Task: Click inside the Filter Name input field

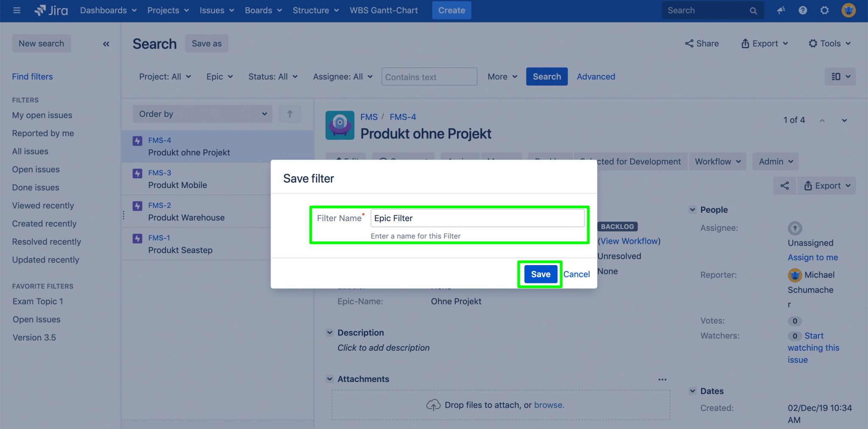Action: tap(477, 218)
